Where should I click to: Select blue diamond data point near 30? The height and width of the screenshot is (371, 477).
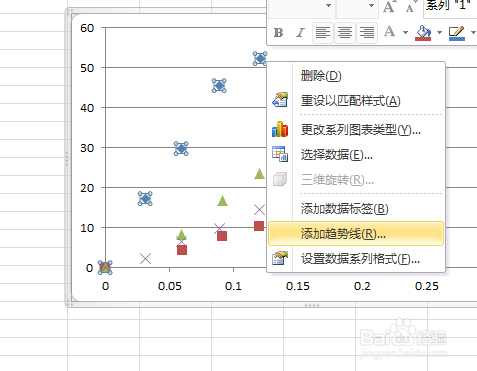(181, 149)
